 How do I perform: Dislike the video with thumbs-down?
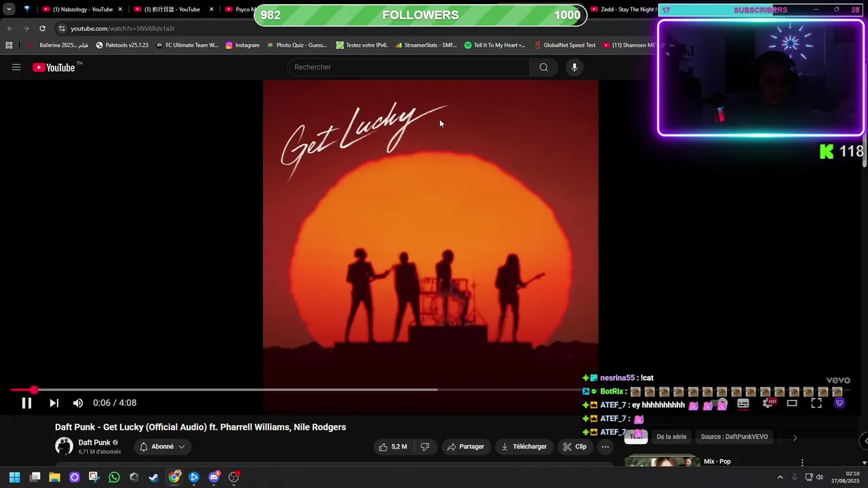tap(425, 447)
